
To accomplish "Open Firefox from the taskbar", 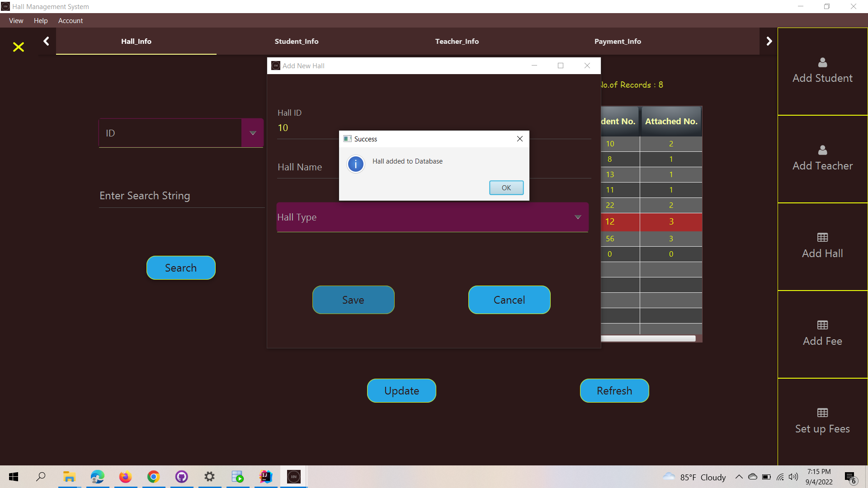I will (125, 477).
